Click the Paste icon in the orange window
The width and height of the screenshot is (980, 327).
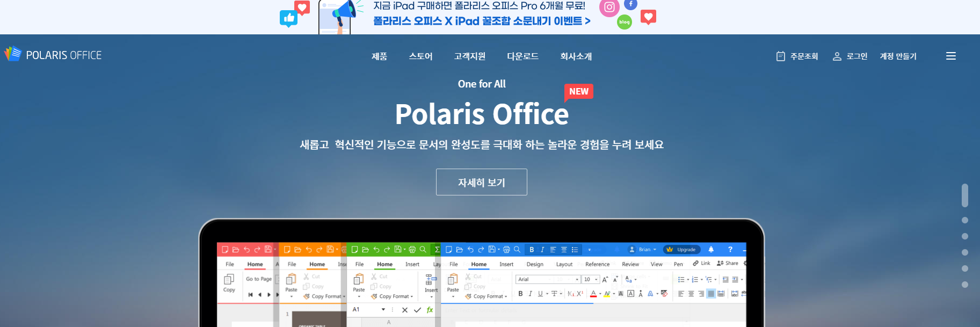[x=291, y=280]
